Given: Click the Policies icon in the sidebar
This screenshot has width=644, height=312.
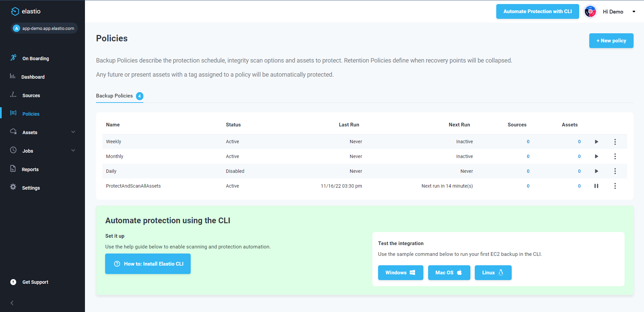Looking at the screenshot, I should click(x=13, y=114).
